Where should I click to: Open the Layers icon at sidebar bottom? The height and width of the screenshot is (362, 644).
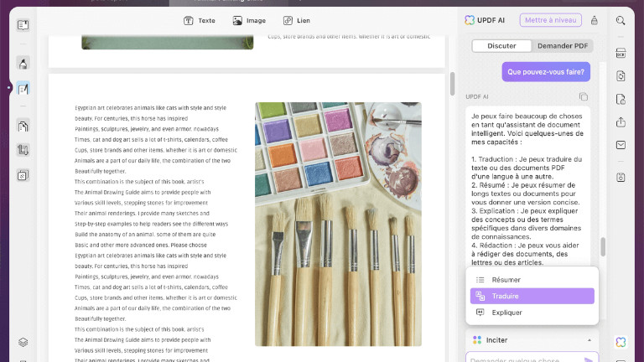23,342
